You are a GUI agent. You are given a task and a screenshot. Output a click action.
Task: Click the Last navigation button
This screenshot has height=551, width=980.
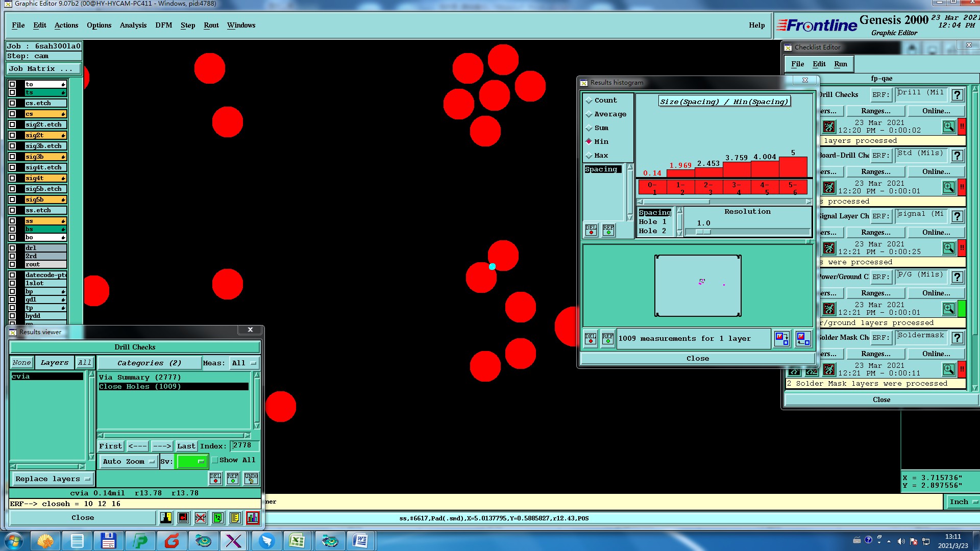[x=186, y=446]
